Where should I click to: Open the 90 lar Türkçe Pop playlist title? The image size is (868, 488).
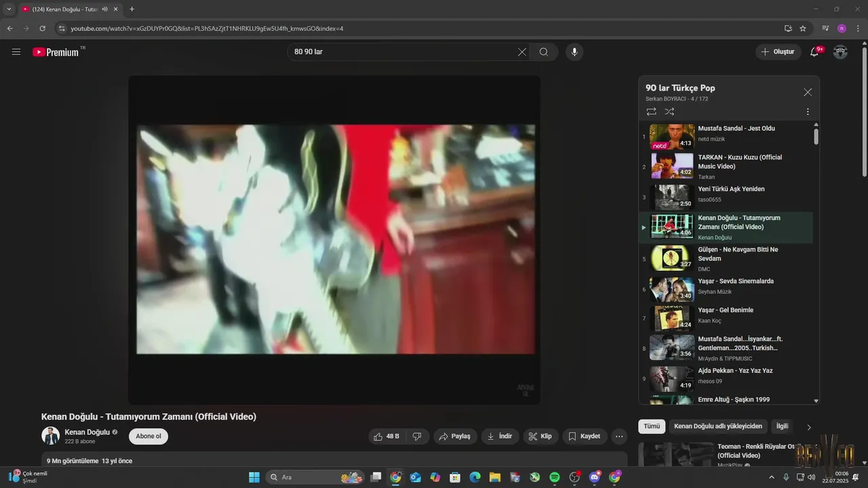click(680, 88)
